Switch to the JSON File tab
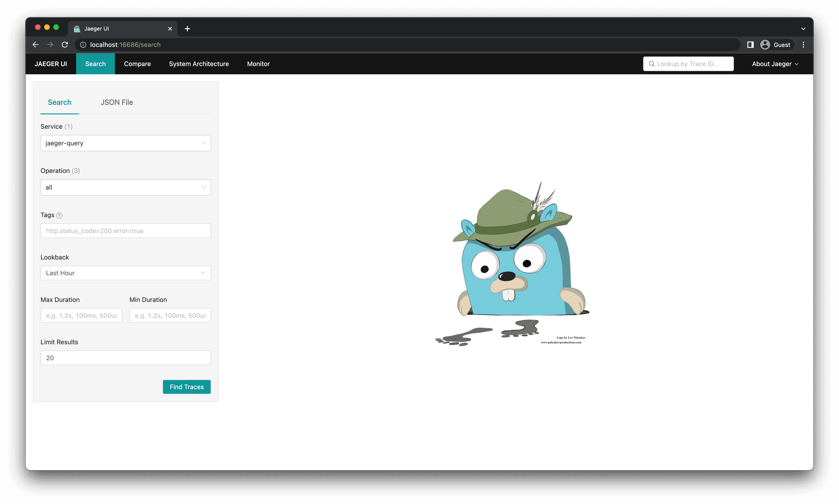Screen dimensions: 839x504 (117, 102)
